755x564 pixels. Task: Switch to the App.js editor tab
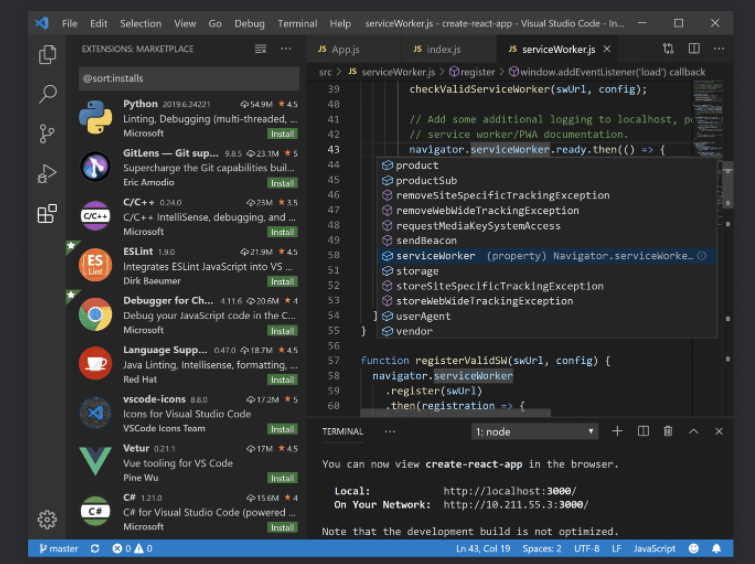click(x=344, y=49)
